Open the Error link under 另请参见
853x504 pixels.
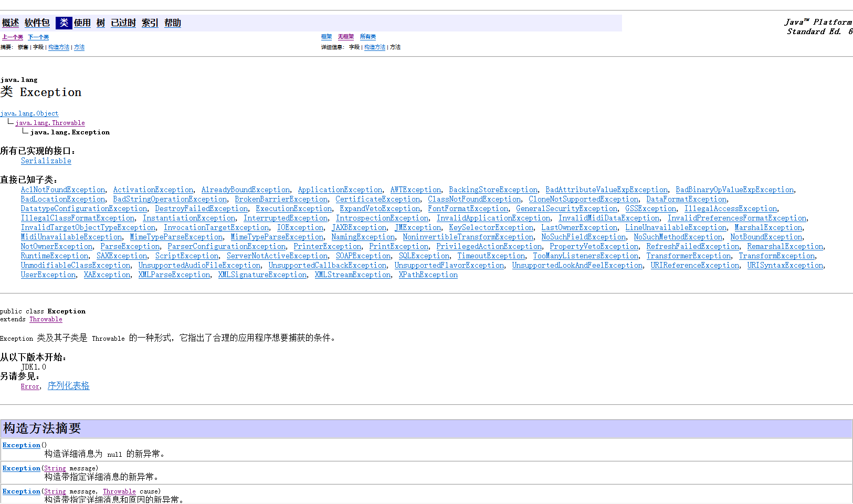coord(30,386)
